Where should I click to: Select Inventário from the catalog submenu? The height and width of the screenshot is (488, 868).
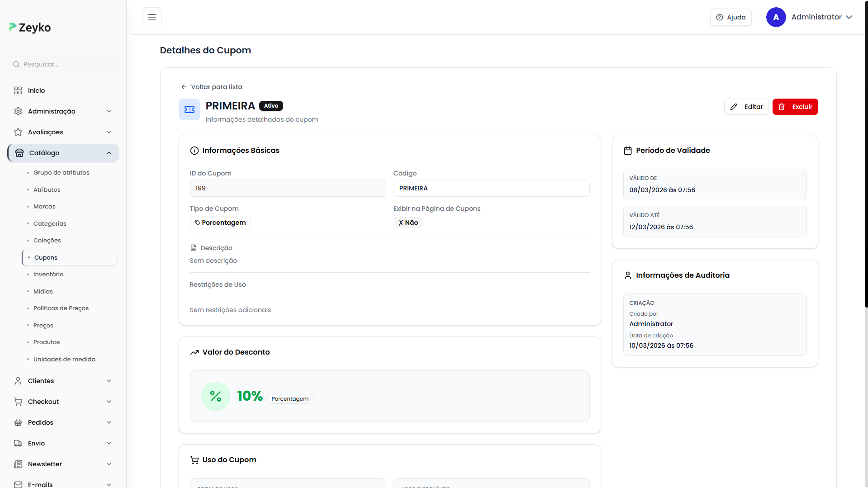click(x=48, y=274)
